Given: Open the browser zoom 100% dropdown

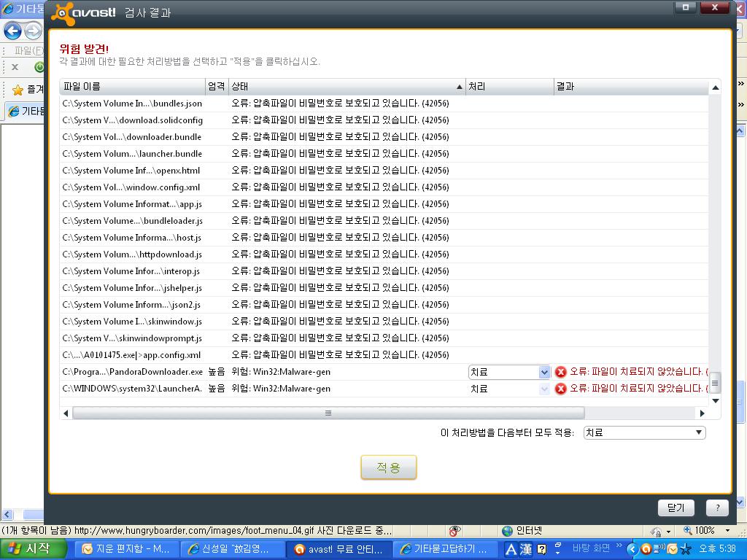Looking at the screenshot, I should [727, 531].
